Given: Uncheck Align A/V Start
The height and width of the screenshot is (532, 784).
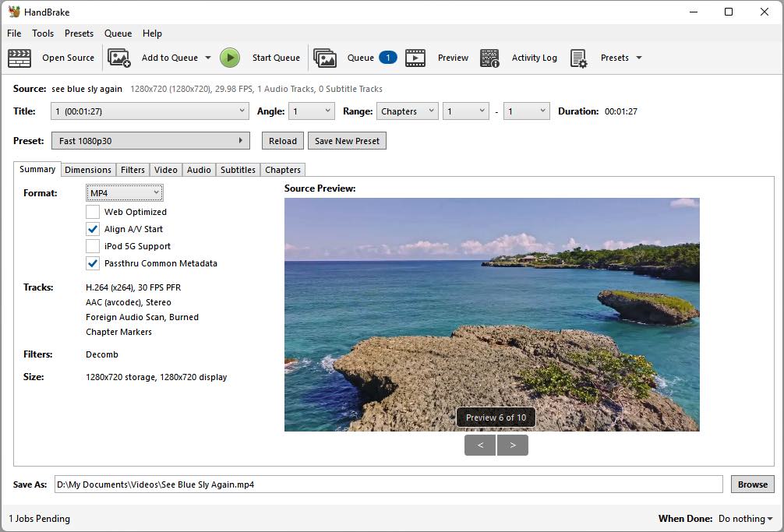Looking at the screenshot, I should click(x=92, y=228).
